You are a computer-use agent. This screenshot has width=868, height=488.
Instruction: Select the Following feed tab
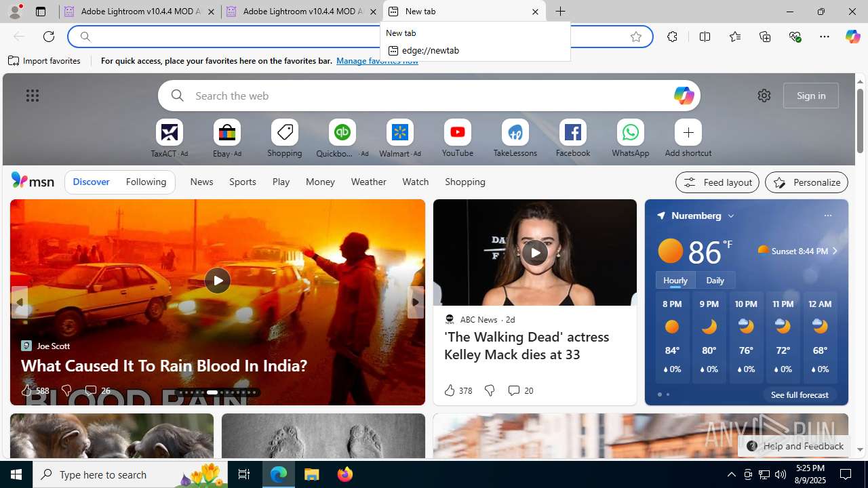[x=146, y=182]
